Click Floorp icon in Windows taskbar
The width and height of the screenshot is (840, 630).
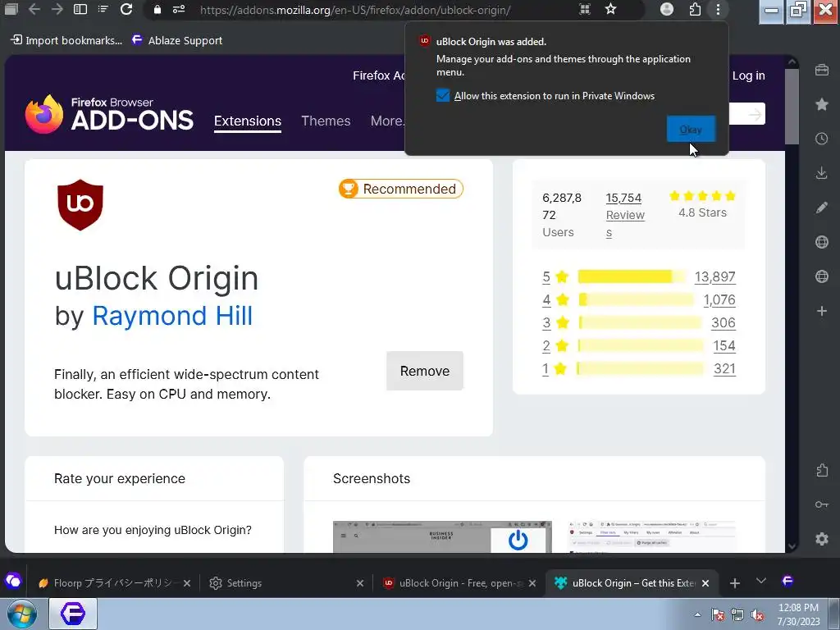(x=73, y=614)
